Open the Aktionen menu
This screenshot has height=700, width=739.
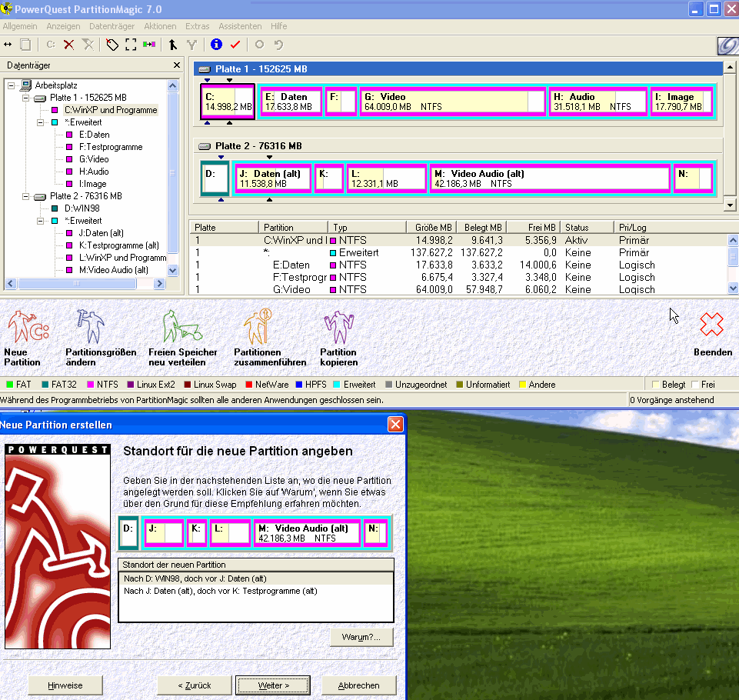160,26
